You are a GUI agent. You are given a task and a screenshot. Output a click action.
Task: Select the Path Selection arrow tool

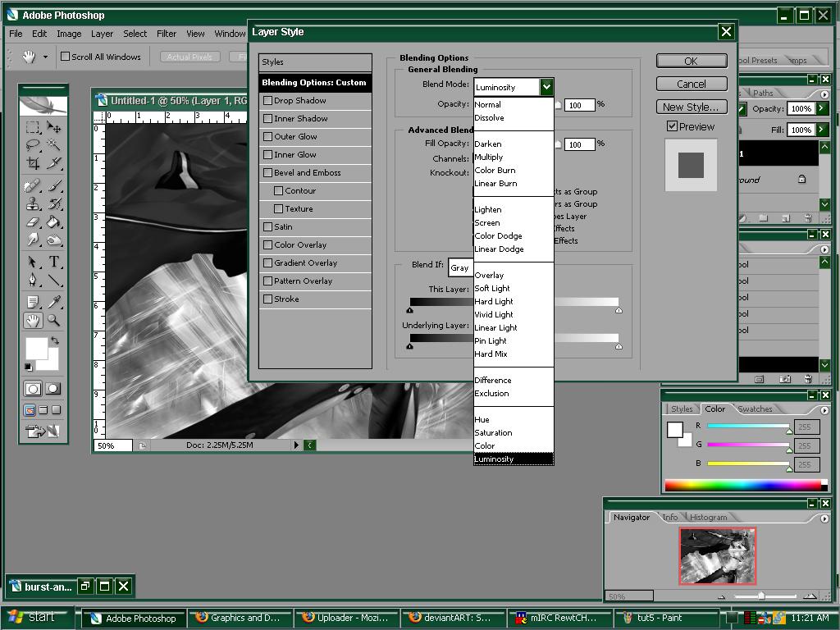tap(33, 262)
